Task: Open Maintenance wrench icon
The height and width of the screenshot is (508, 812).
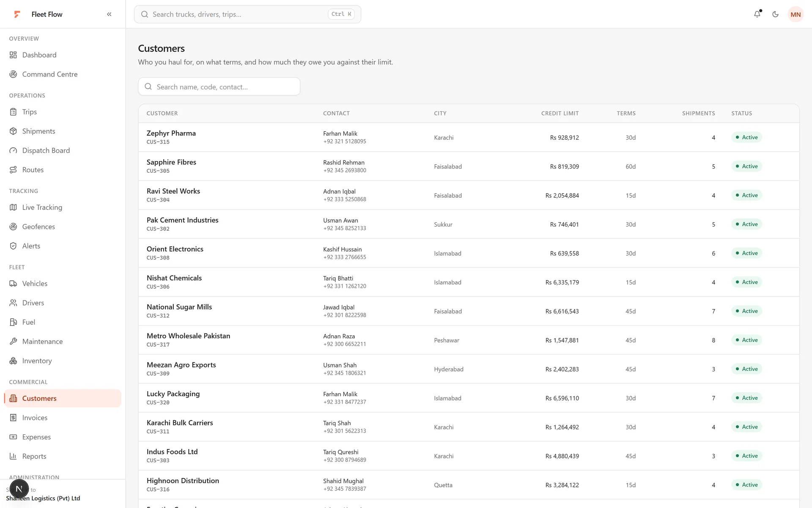Action: pyautogui.click(x=14, y=342)
